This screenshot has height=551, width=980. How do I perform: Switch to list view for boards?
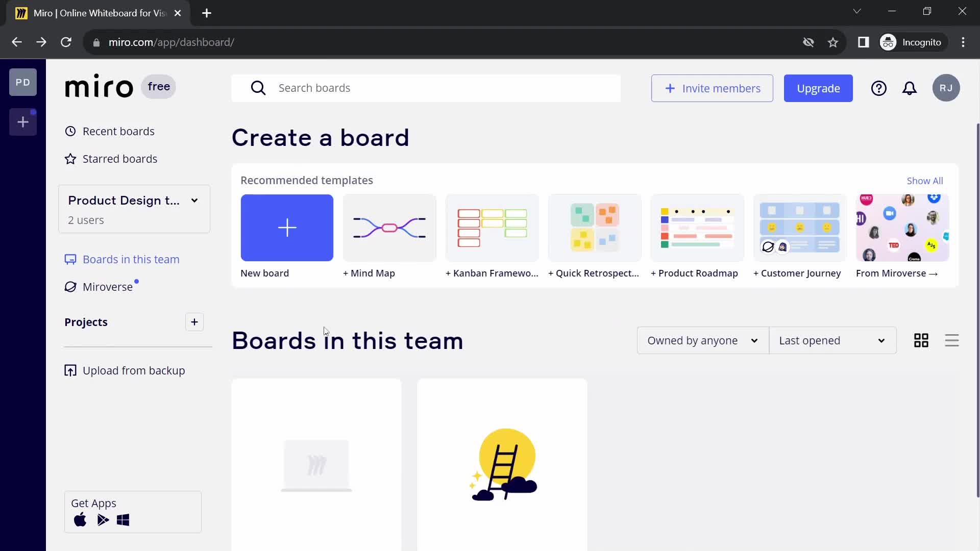pyautogui.click(x=952, y=339)
